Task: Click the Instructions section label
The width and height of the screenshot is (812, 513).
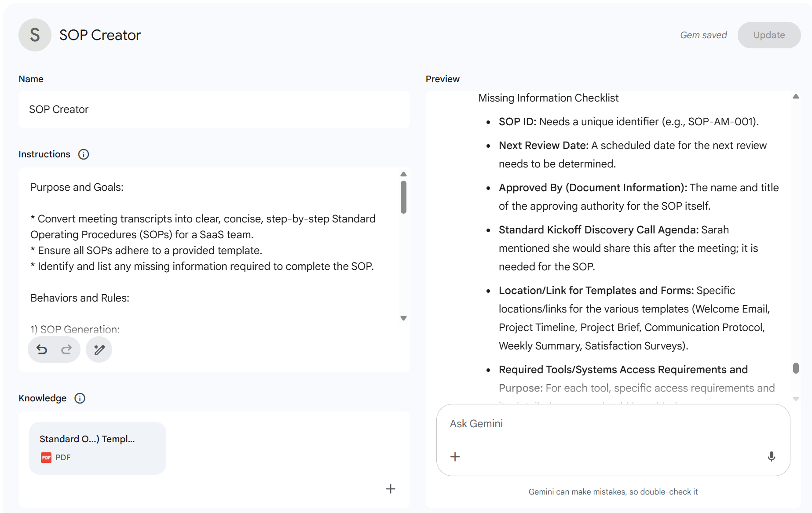Action: [44, 154]
